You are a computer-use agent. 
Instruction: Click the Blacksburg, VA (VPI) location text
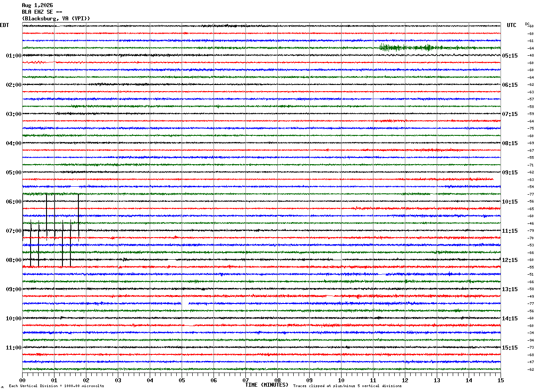pyautogui.click(x=56, y=19)
